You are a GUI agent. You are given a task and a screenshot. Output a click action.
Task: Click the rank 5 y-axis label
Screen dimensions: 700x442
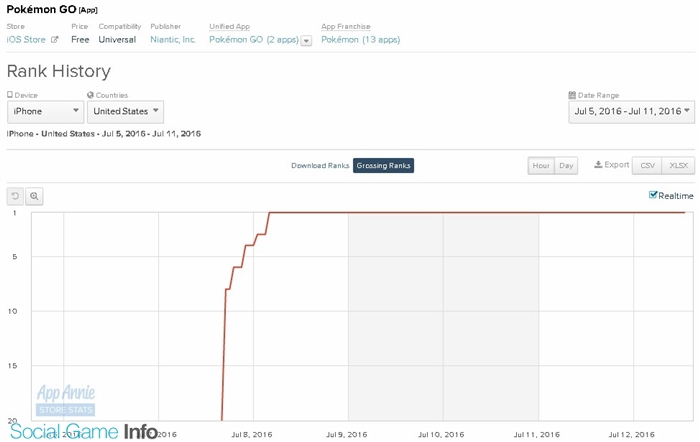coord(15,257)
